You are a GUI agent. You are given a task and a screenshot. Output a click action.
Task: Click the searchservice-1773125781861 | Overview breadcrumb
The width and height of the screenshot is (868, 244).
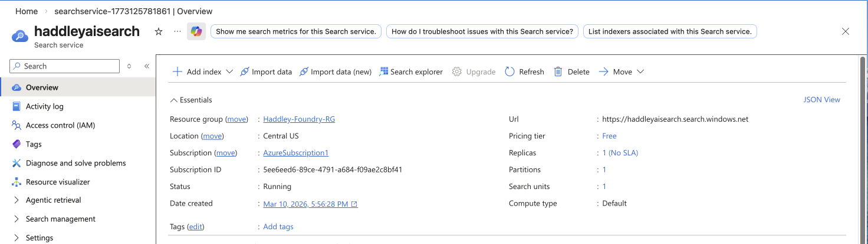coord(133,11)
